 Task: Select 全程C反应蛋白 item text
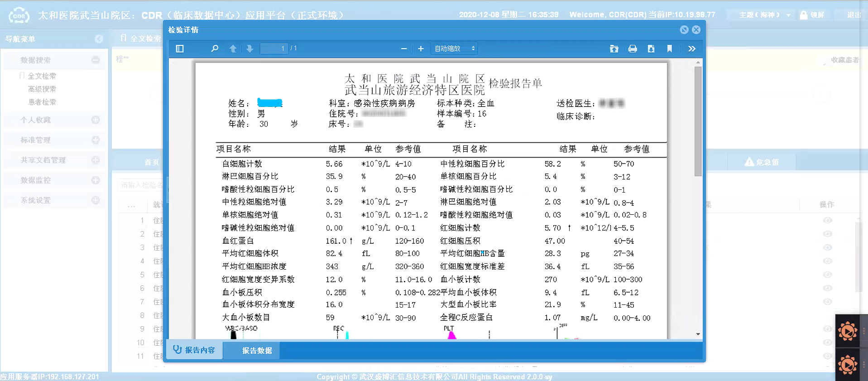[x=466, y=318]
